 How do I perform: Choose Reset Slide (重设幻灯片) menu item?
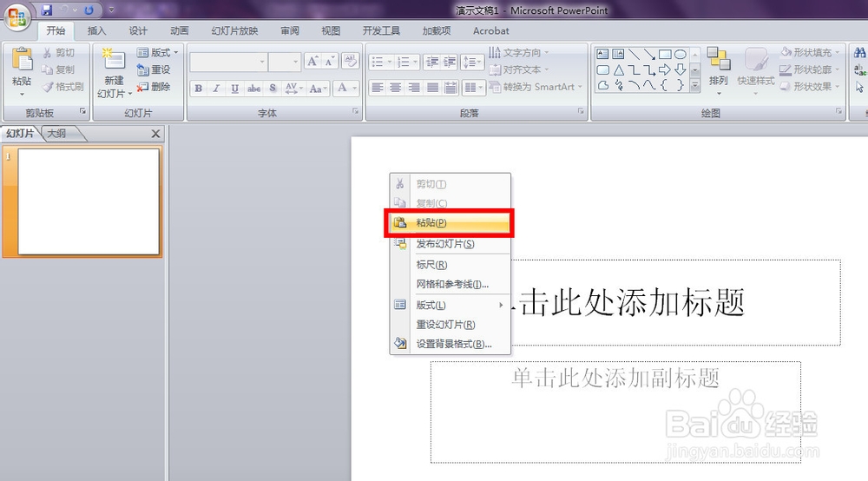450,325
